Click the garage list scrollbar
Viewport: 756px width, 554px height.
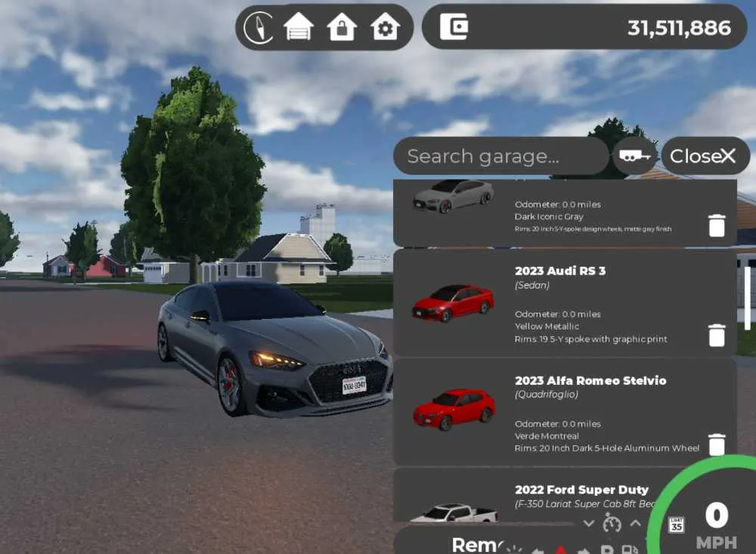click(x=747, y=299)
